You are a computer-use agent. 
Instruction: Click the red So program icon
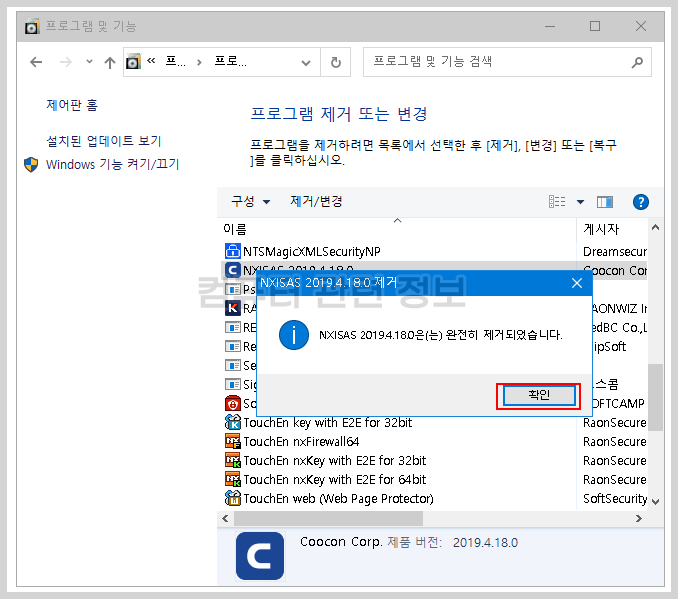pyautogui.click(x=233, y=404)
